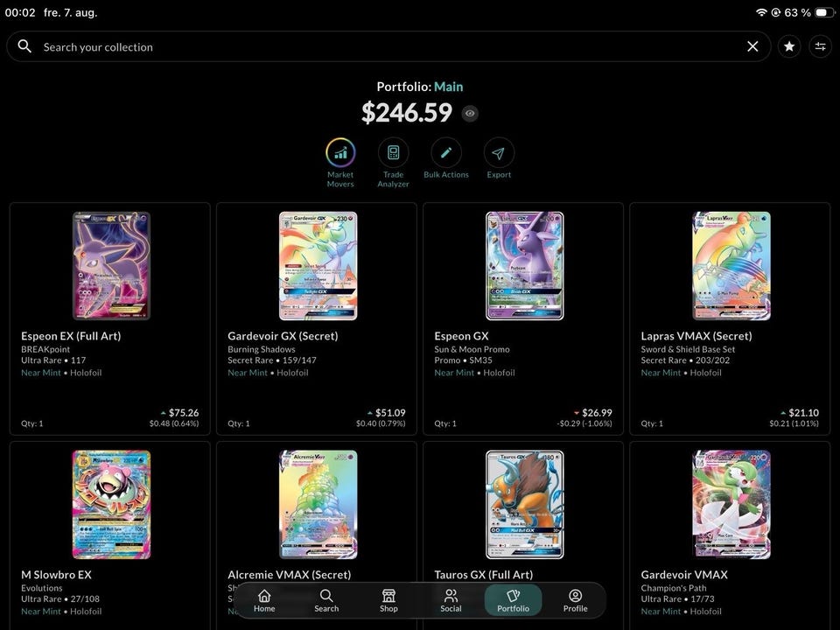The height and width of the screenshot is (630, 840).
Task: Tap Near Mint condition on Espeon GX
Action: [454, 373]
